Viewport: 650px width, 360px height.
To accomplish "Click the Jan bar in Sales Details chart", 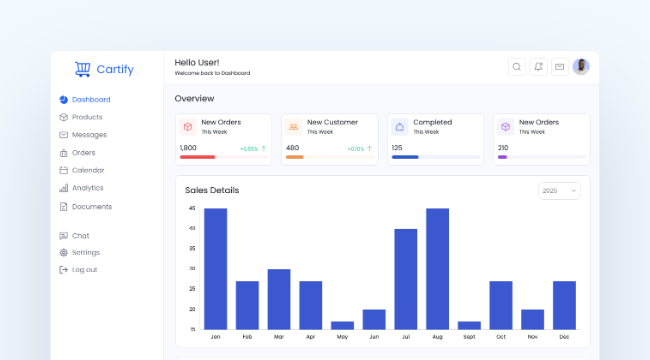I will point(216,269).
